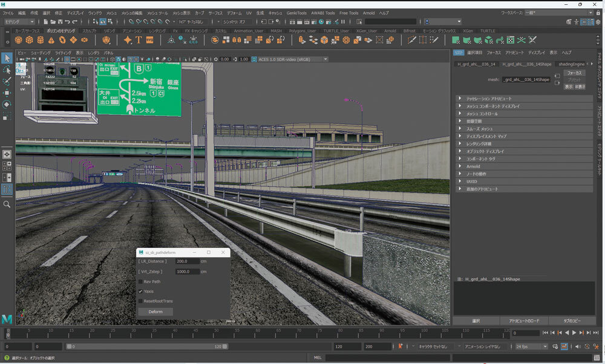Create a polygon cube from the shelf
This screenshot has width=605, height=364.
click(x=29, y=40)
